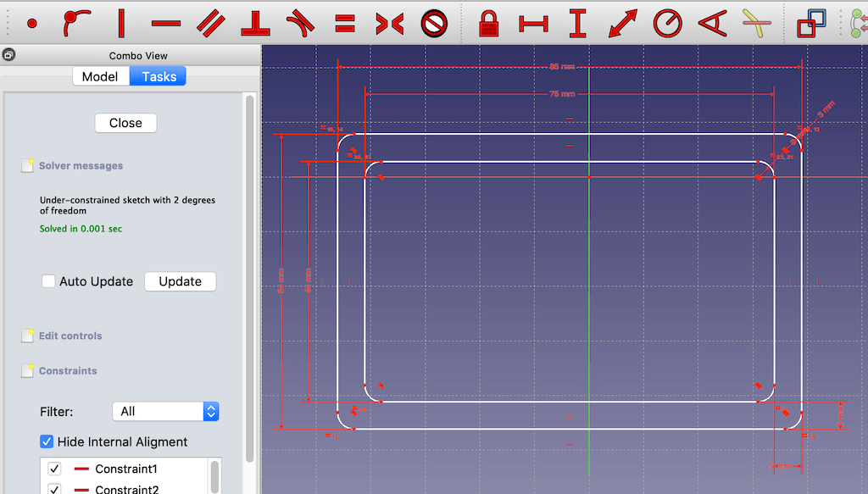Select the Block constraint tool
The image size is (868, 494).
pos(434,24)
